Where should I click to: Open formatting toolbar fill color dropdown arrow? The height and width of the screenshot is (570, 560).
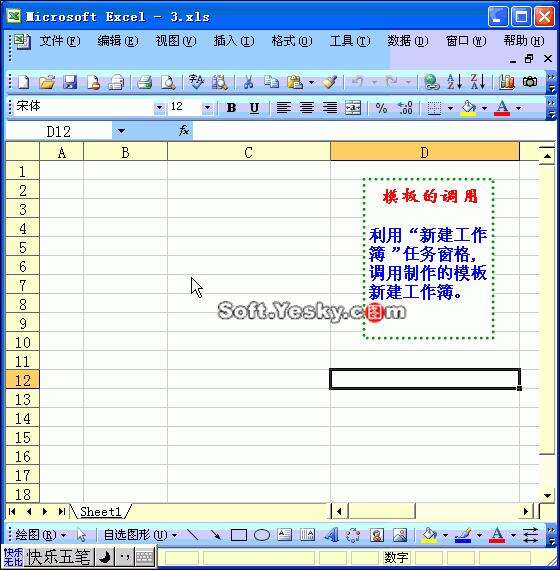point(484,108)
